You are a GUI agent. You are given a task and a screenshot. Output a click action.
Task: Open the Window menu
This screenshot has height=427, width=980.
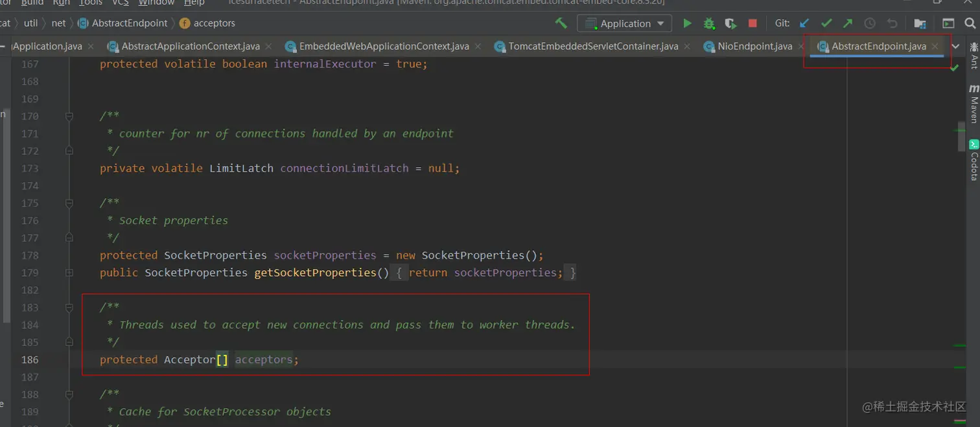[x=156, y=3]
